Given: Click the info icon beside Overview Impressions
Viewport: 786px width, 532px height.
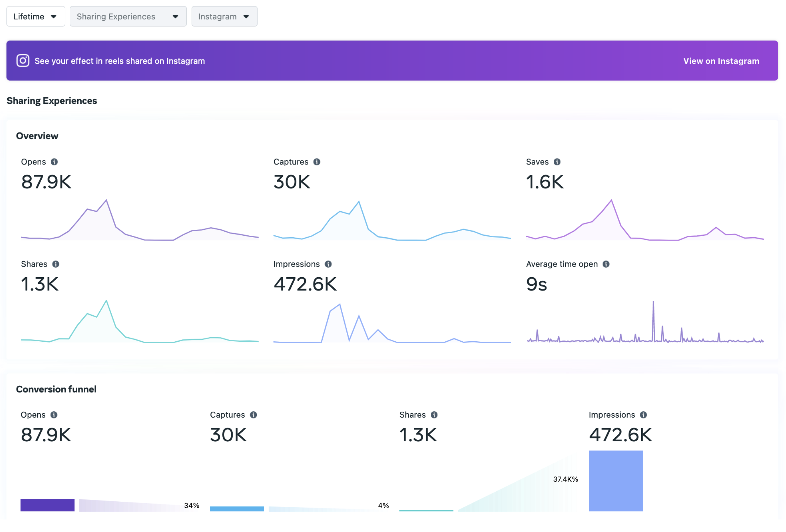Looking at the screenshot, I should pos(328,264).
